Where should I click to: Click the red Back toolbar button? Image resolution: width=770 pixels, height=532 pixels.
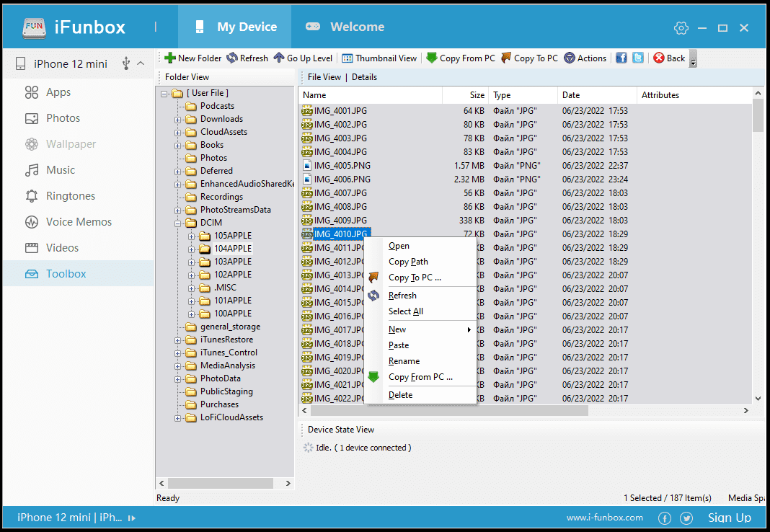click(669, 58)
